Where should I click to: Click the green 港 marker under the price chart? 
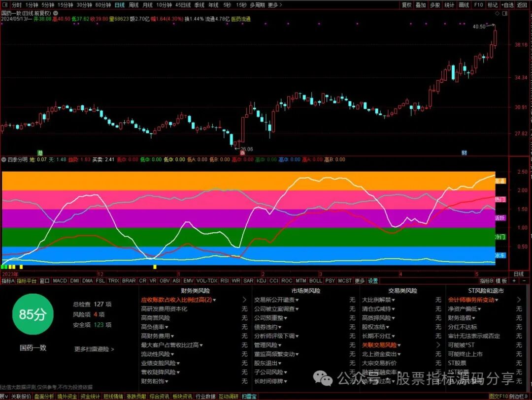[x=40, y=153]
